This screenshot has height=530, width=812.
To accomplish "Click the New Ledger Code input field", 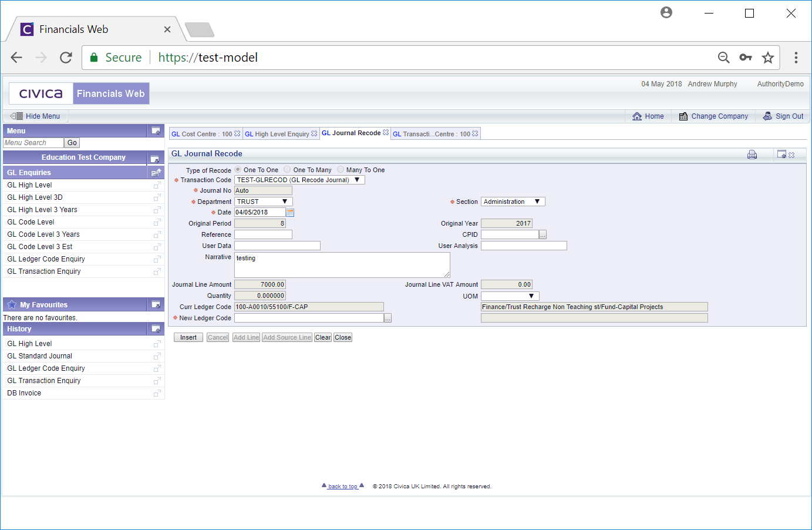I will pos(309,318).
